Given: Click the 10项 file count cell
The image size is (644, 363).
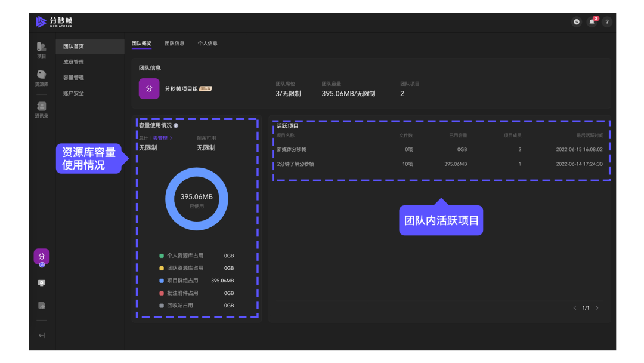Looking at the screenshot, I should pos(407,164).
